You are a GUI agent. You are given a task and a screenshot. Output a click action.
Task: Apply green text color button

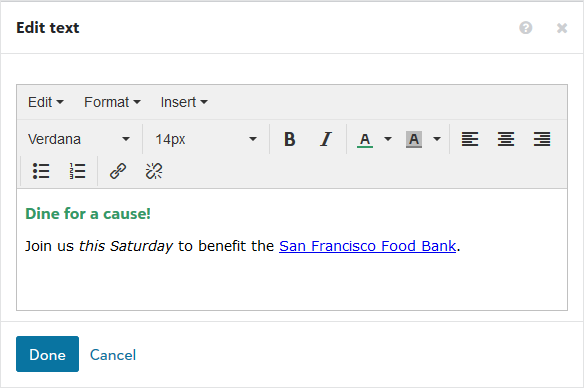point(365,140)
